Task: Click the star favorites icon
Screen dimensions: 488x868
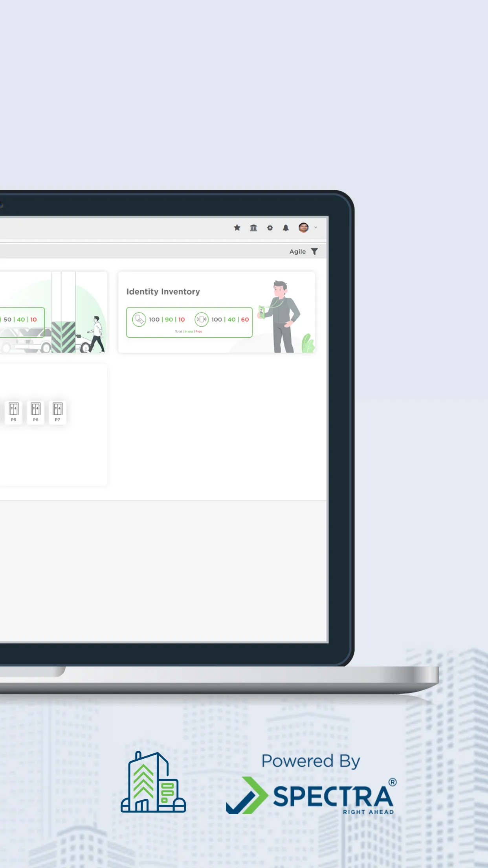Action: click(237, 228)
